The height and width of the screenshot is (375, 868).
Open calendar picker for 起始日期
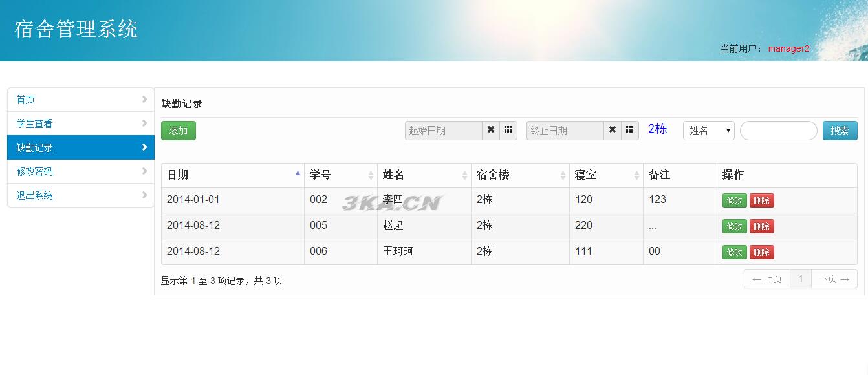coord(508,130)
